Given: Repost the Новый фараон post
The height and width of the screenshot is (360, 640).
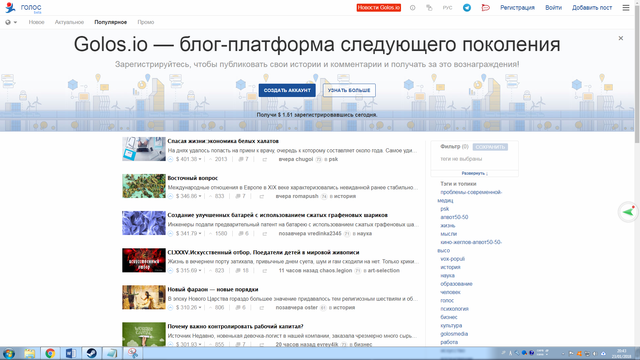Looking at the screenshot, I should pos(262,308).
